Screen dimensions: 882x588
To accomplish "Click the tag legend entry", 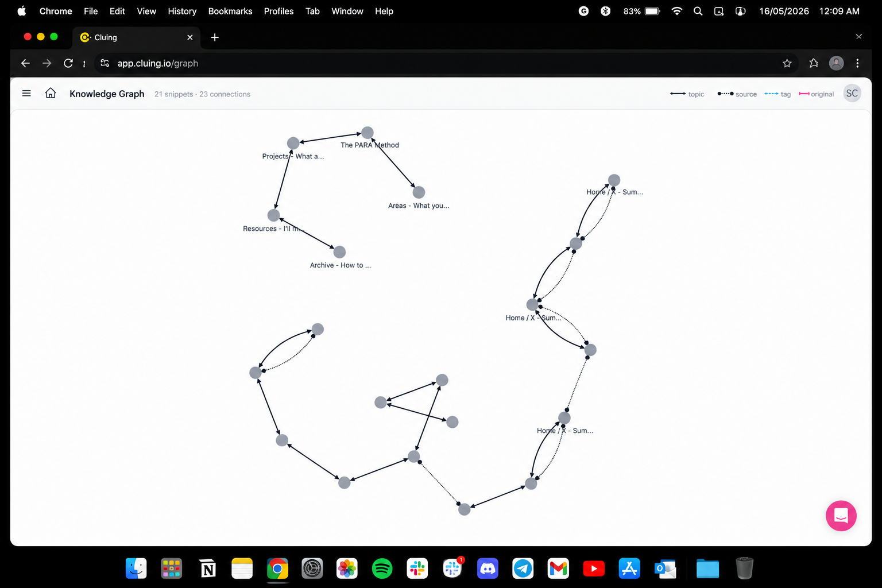I will (x=777, y=94).
